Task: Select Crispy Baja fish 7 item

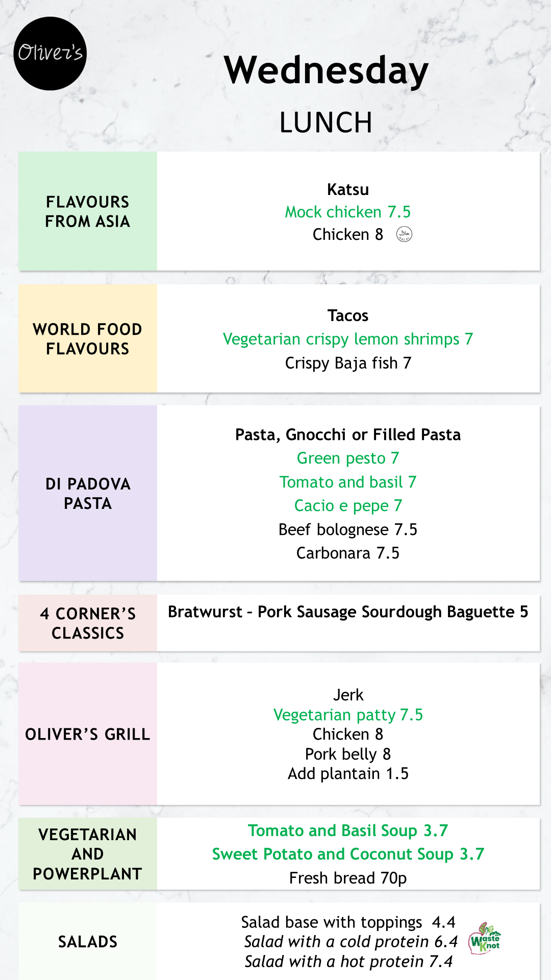Action: point(348,363)
